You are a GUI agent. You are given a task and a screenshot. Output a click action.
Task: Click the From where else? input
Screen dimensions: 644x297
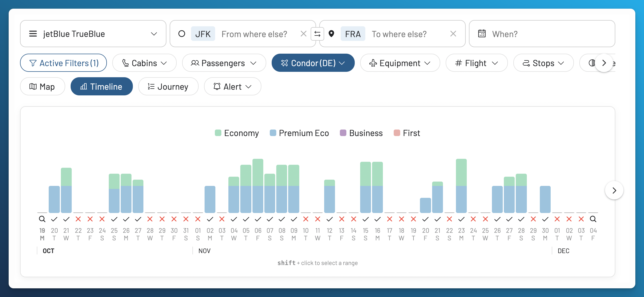(254, 34)
